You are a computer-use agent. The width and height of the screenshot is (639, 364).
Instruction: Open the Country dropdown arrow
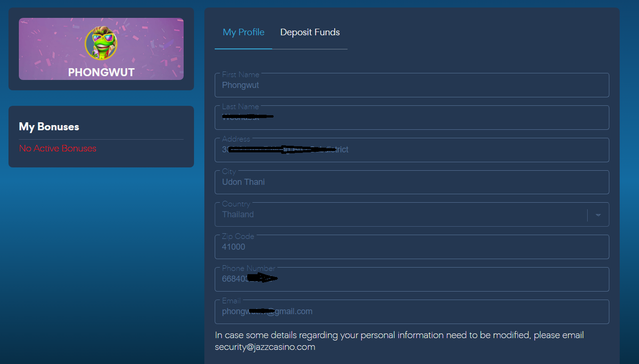[x=598, y=215]
